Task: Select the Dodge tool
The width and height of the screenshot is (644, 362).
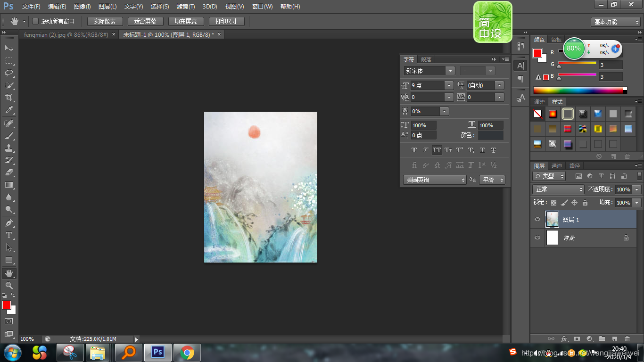Action: [9, 209]
